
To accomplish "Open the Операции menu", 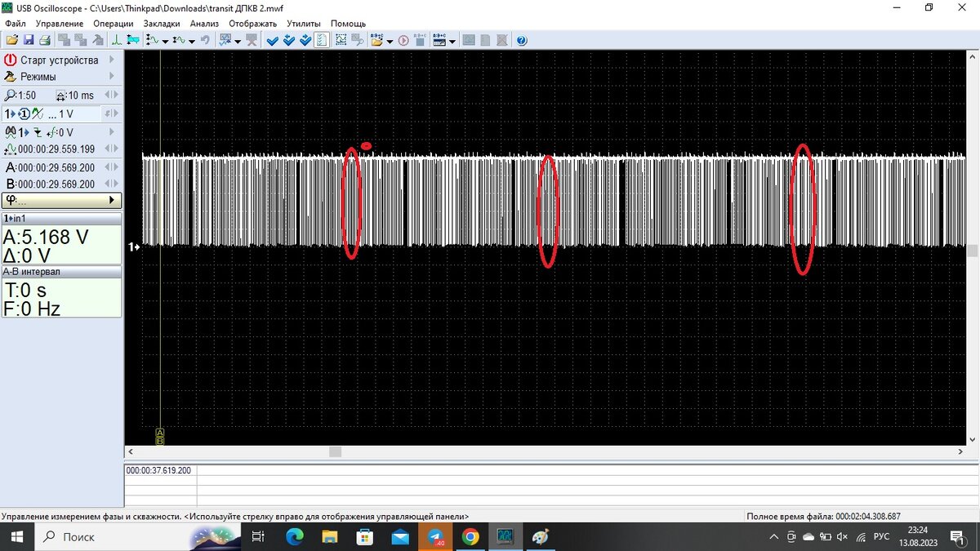I will click(x=114, y=24).
